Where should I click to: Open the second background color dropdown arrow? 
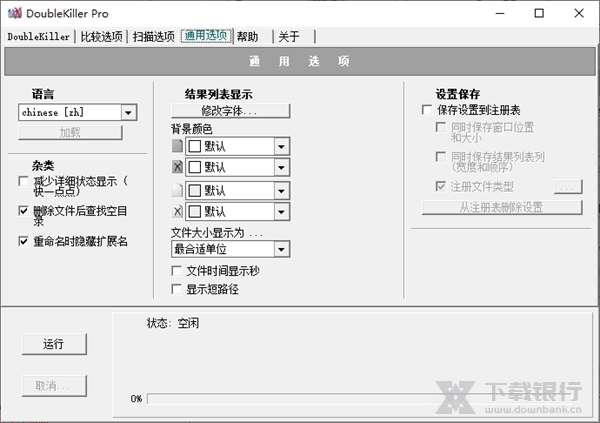coord(281,167)
